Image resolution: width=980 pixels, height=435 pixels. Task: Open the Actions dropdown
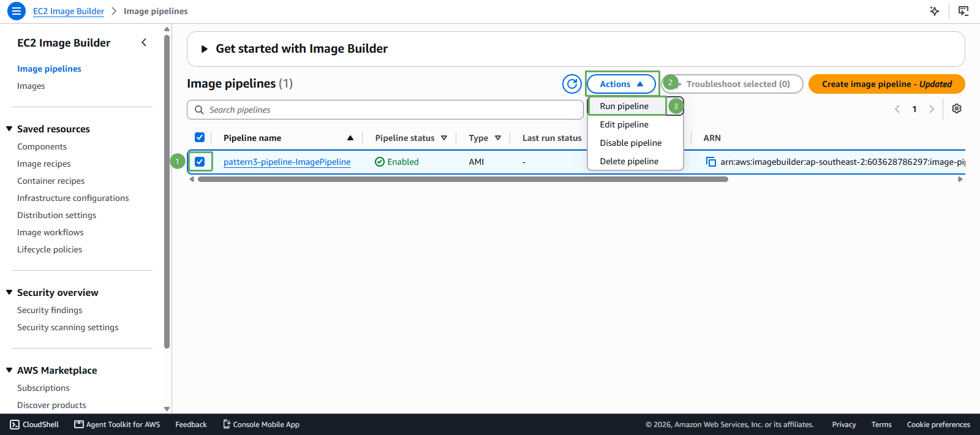[622, 84]
